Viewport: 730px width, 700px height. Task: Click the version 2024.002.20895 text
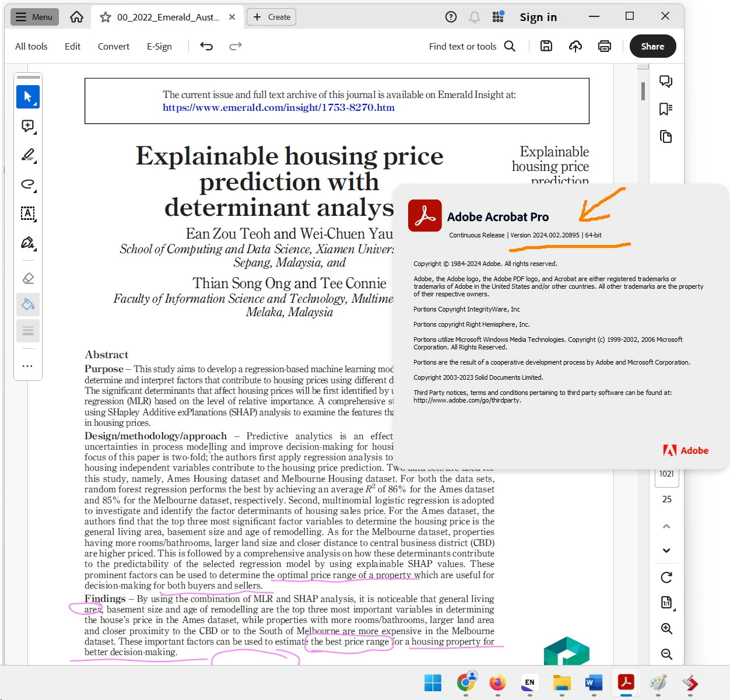[545, 235]
